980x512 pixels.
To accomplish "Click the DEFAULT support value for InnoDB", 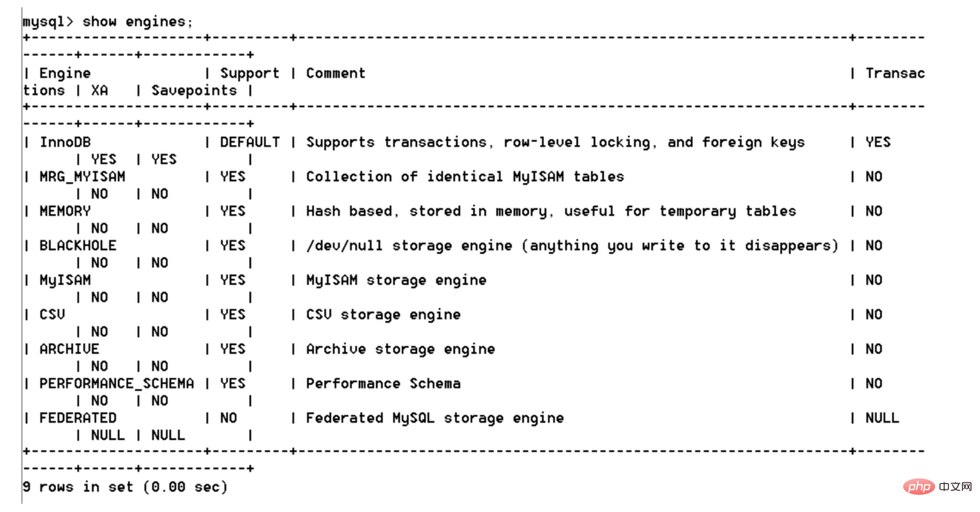I will [x=250, y=143].
